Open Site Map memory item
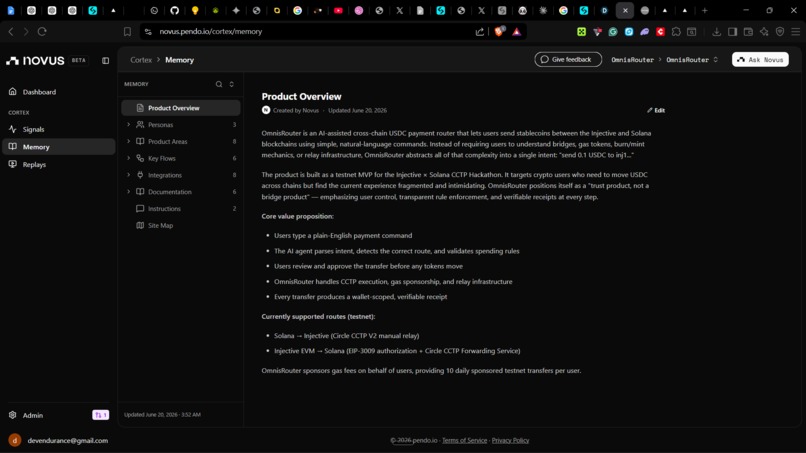This screenshot has height=453, width=806. tap(180, 225)
